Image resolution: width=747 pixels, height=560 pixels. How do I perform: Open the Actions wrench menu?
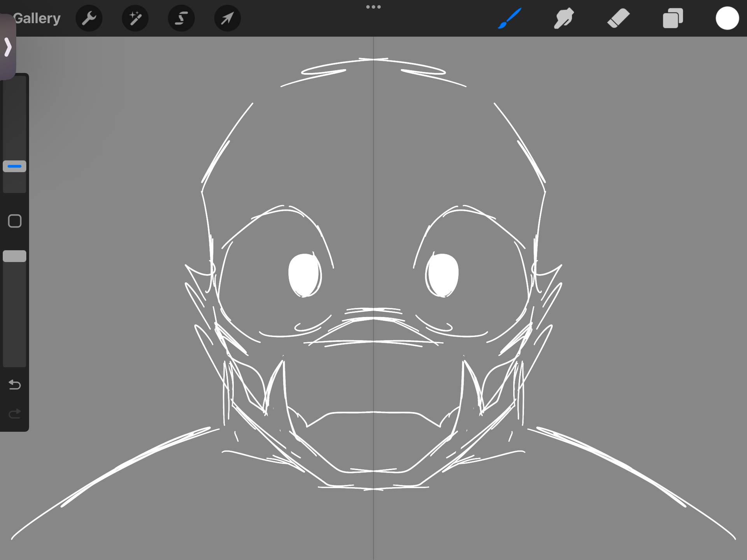[89, 18]
